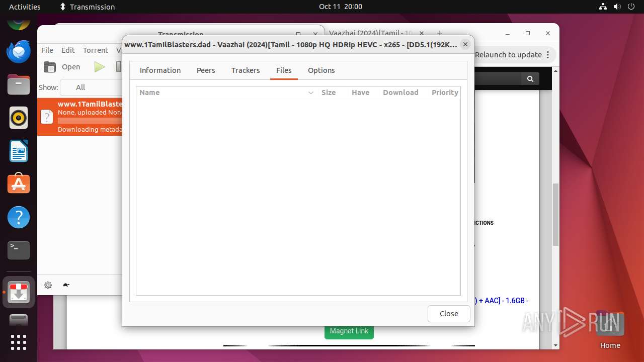Open the browser three-dot menu
Viewport: 644px width, 362px height.
point(548,55)
